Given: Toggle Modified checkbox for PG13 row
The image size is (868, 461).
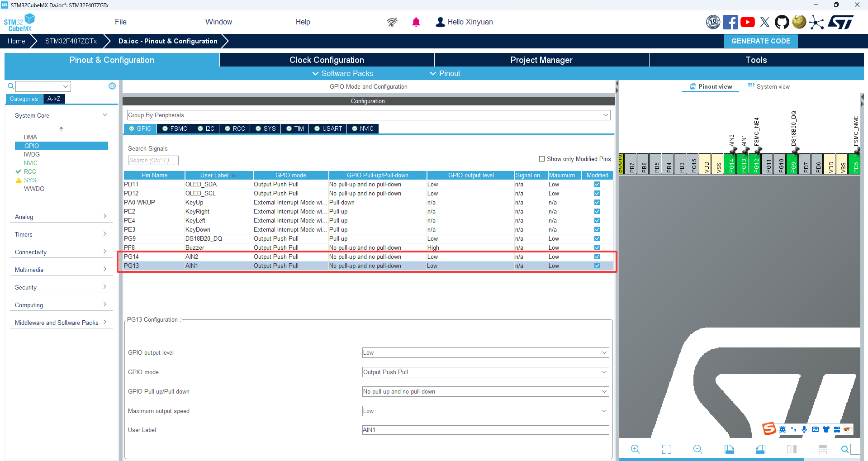Looking at the screenshot, I should coord(597,266).
